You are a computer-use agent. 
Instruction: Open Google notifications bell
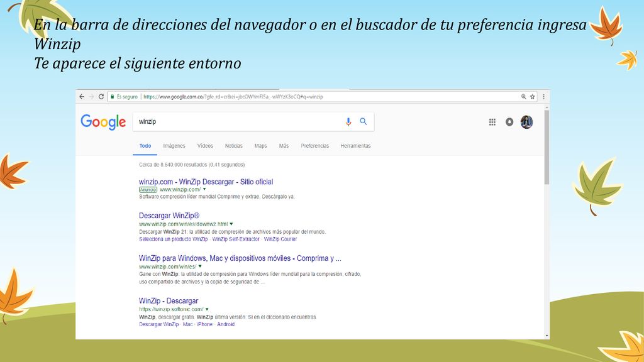pos(509,122)
